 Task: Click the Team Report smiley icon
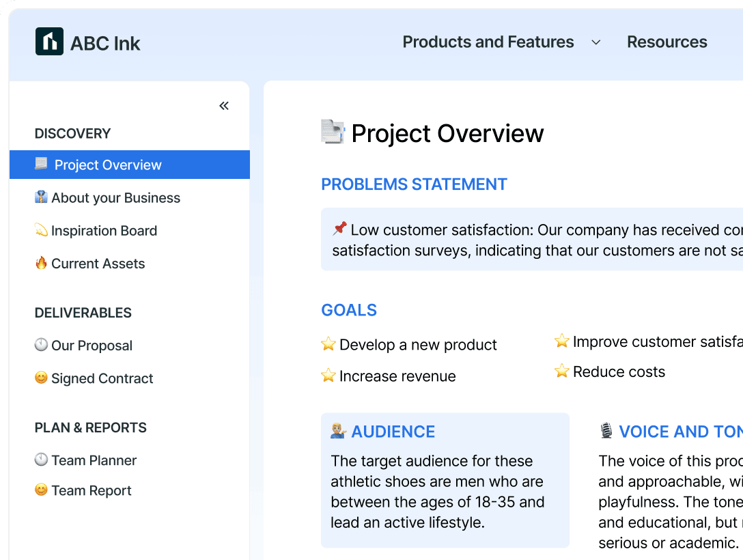pos(41,490)
